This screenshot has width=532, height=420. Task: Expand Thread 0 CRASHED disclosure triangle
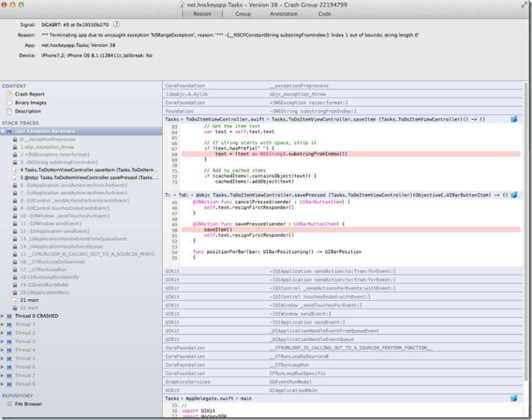coord(3,316)
